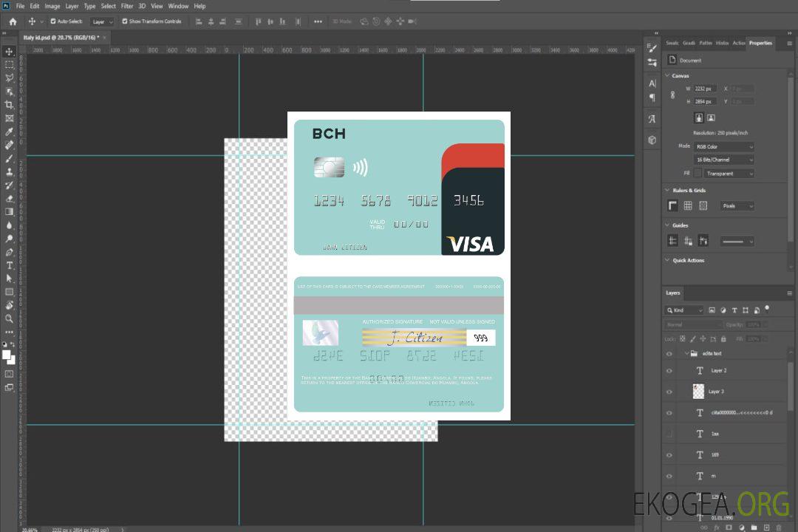798x532 pixels.
Task: Select the Zoom tool
Action: tap(9, 318)
